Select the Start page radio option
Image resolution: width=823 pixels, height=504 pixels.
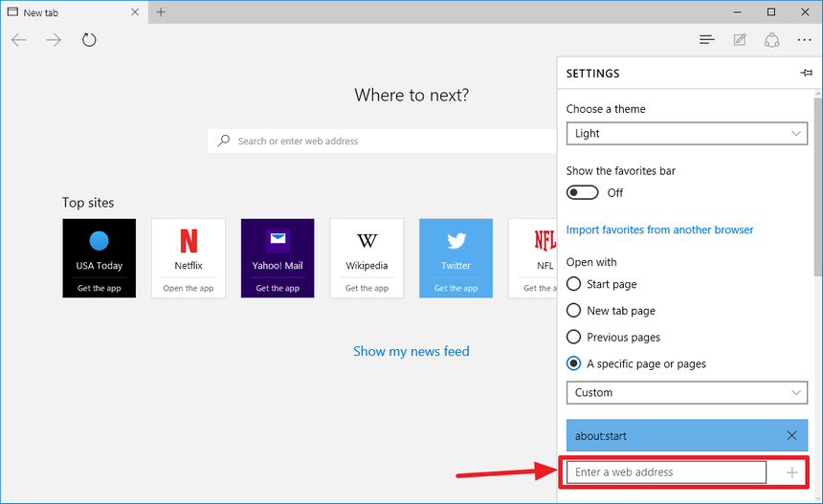(573, 284)
